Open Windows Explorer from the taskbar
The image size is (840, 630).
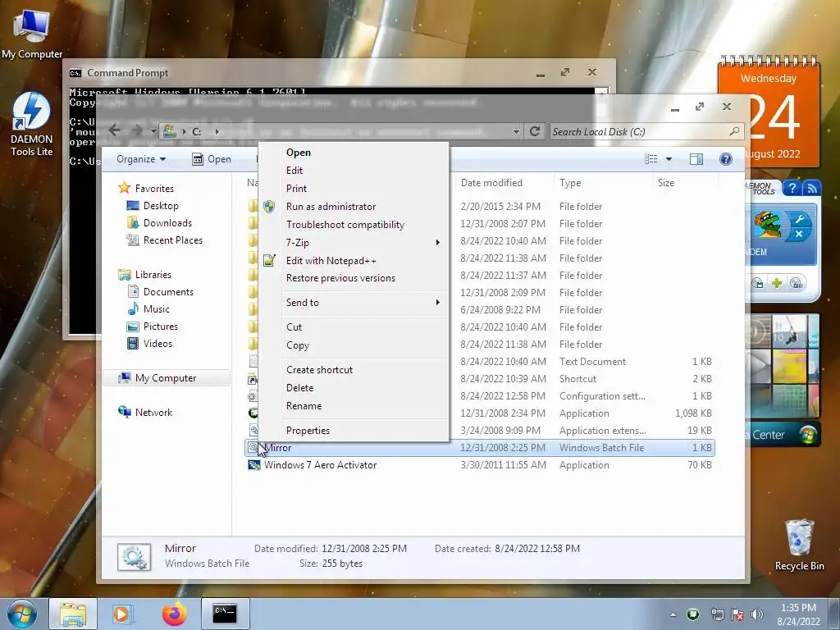pos(73,614)
